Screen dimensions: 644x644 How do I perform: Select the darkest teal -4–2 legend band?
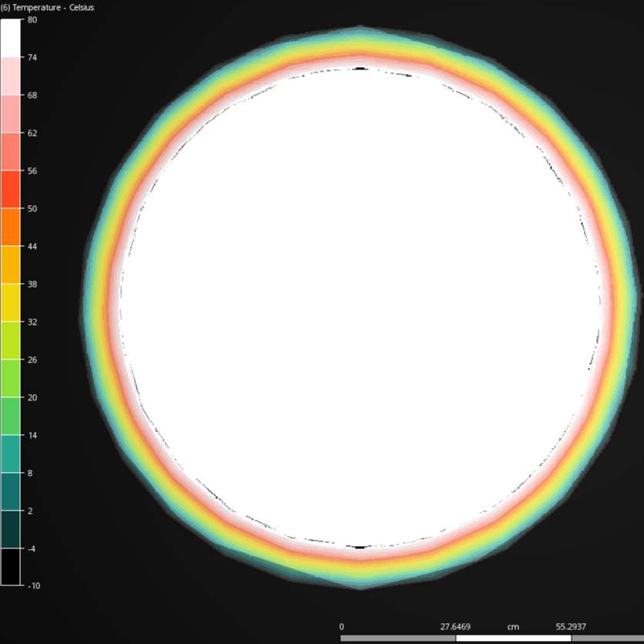pos(10,529)
